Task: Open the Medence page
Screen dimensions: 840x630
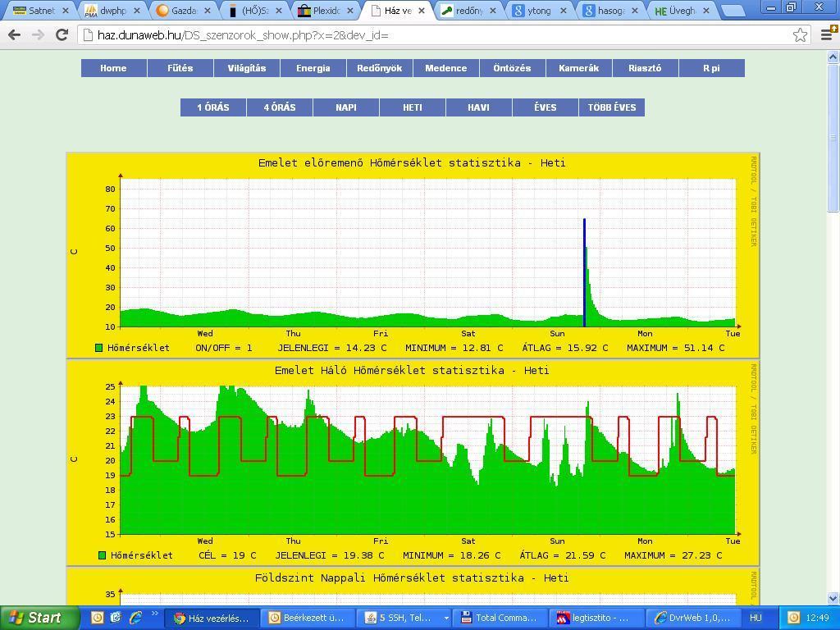Action: point(445,68)
